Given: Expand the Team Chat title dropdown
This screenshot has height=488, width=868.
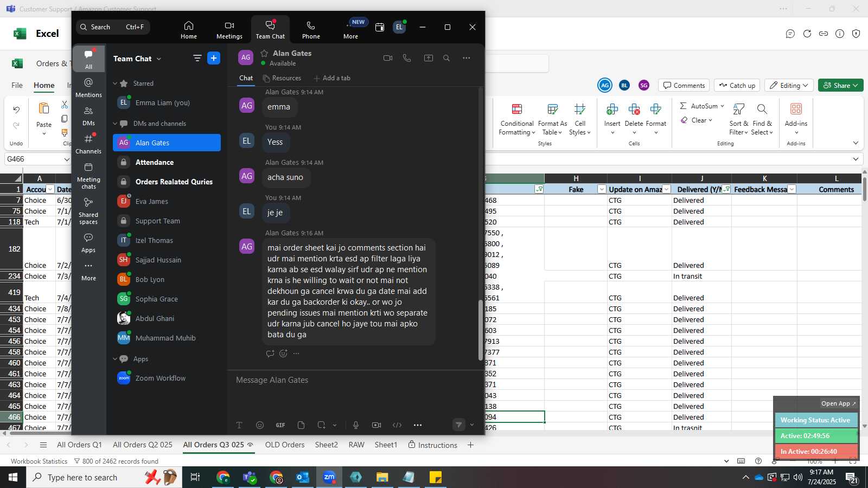Looking at the screenshot, I should (159, 59).
